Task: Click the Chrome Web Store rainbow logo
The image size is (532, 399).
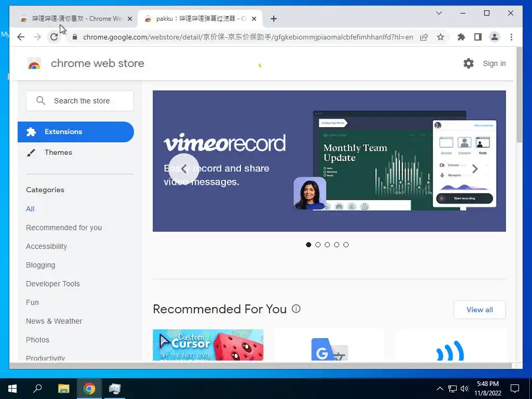Action: 34,63
